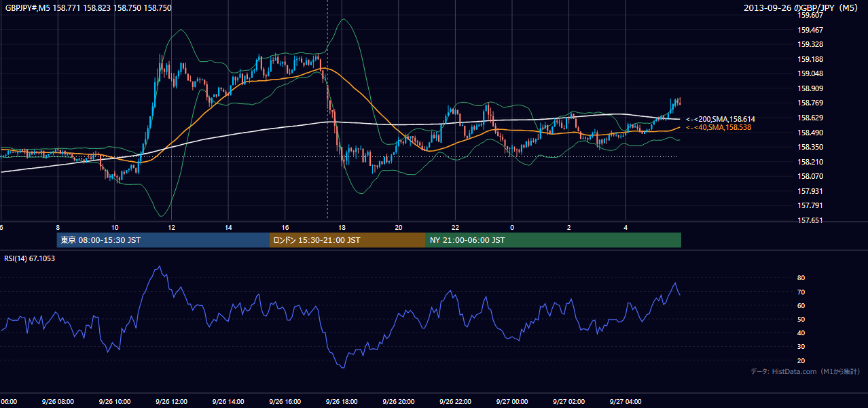Click the bottom time label 9/27 02:00

coord(569,402)
